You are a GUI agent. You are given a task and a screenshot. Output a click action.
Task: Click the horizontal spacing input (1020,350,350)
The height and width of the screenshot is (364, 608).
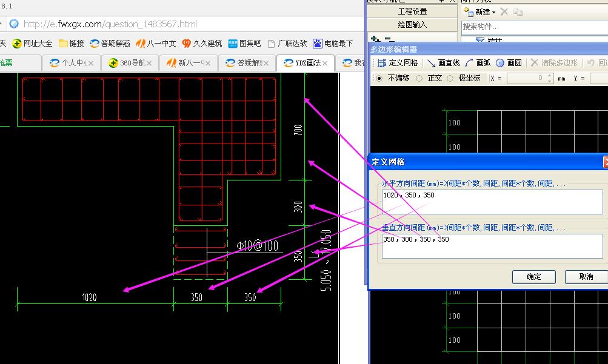point(492,202)
